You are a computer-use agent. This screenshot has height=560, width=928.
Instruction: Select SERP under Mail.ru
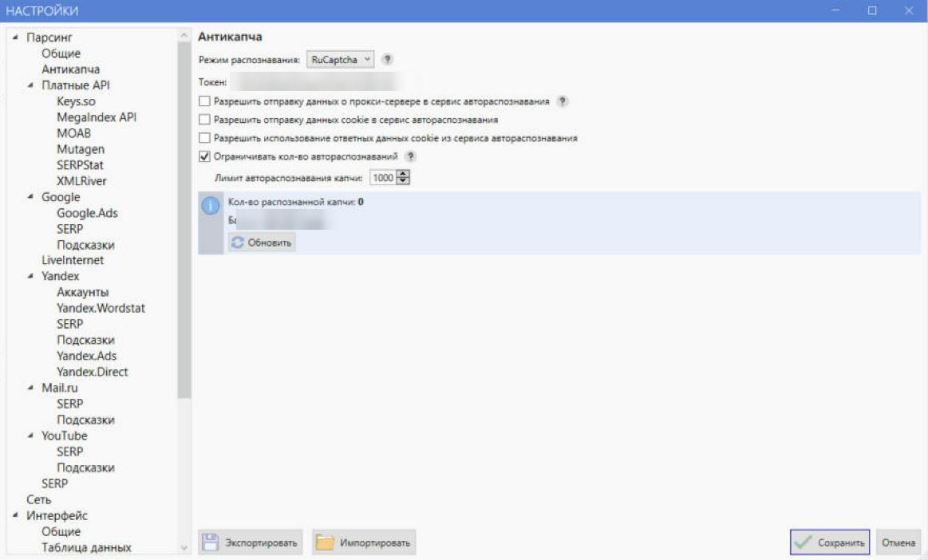pos(70,404)
